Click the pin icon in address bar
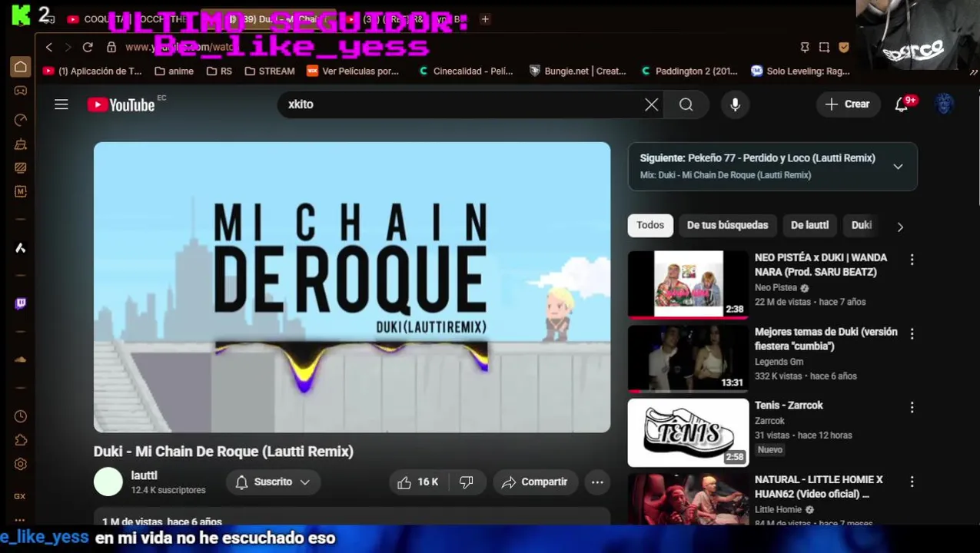980x553 pixels. pos(805,48)
